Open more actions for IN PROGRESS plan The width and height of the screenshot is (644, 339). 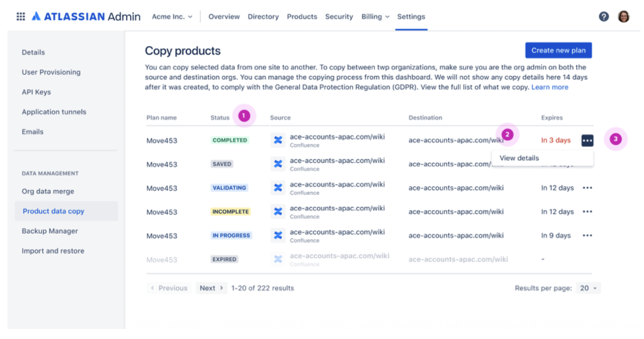click(x=587, y=235)
